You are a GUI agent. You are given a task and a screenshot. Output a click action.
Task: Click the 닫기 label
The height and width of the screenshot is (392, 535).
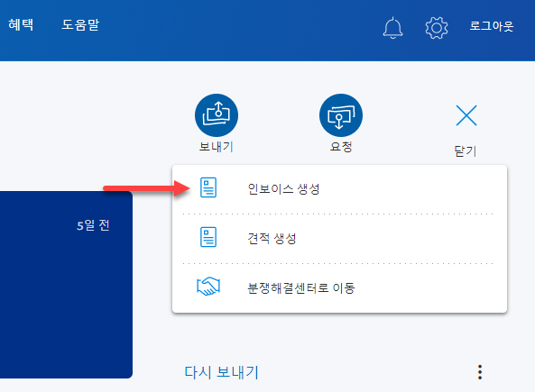click(x=465, y=151)
